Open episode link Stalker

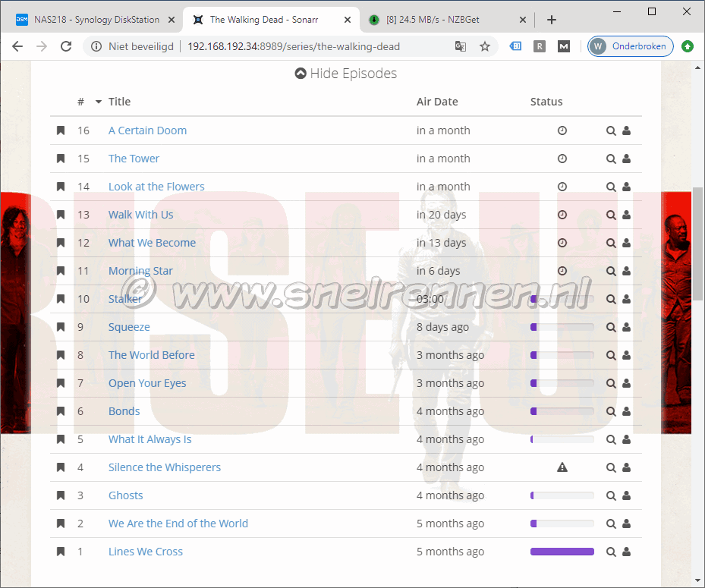point(125,299)
